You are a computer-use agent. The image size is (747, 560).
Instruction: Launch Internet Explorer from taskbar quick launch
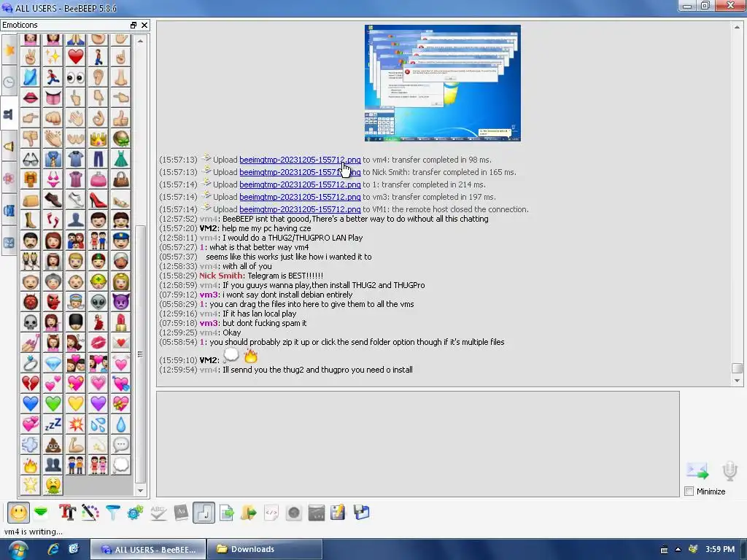click(x=53, y=549)
